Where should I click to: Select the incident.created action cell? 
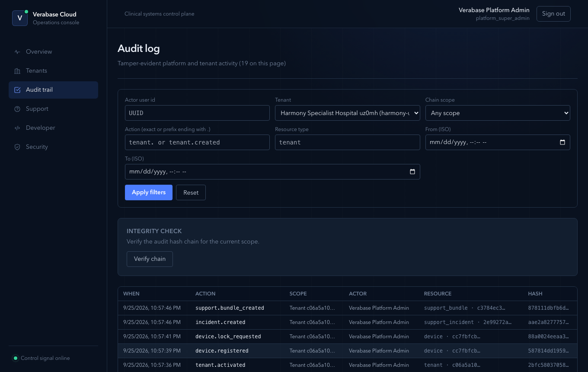click(x=220, y=322)
